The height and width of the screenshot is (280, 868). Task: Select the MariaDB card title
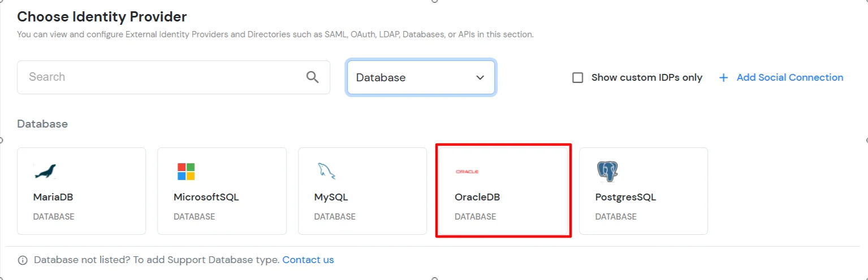coord(53,197)
